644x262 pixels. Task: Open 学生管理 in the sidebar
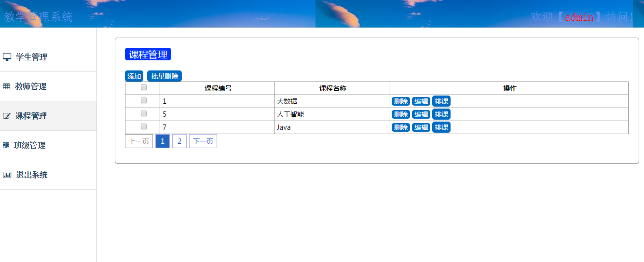(x=31, y=57)
